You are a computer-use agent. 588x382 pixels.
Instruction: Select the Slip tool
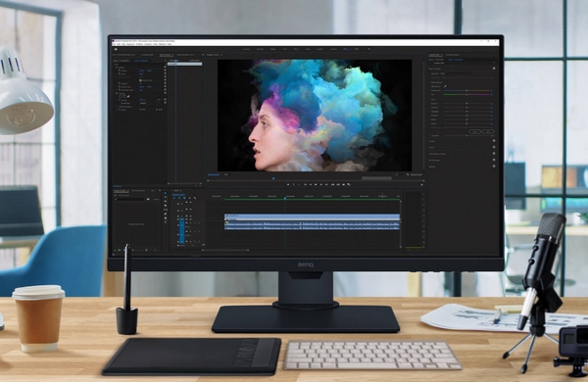coord(166,210)
